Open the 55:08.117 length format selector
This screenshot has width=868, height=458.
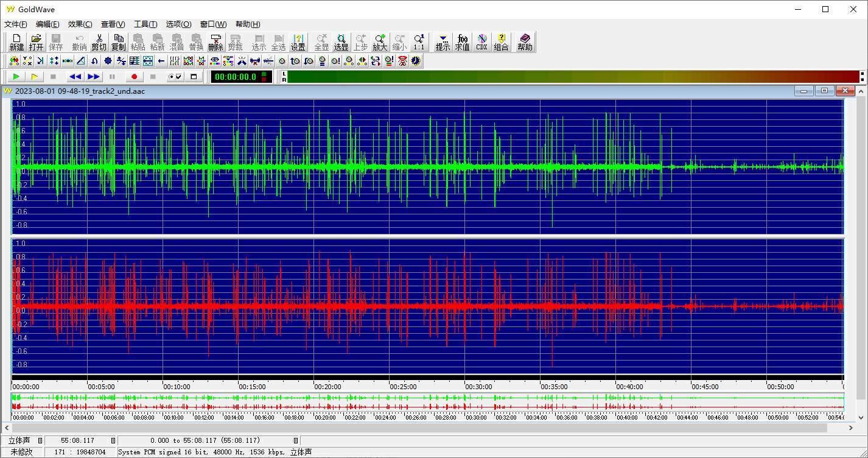tap(113, 440)
